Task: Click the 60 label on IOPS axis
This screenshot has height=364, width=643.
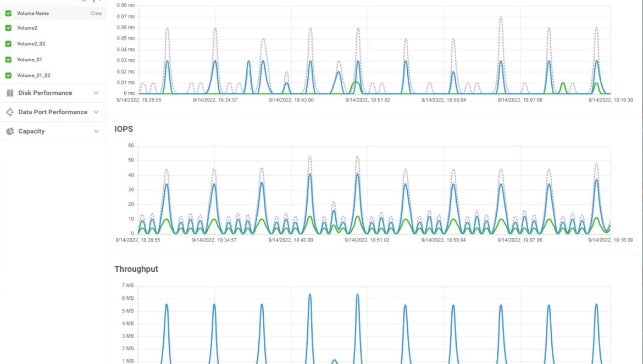Action: click(131, 145)
